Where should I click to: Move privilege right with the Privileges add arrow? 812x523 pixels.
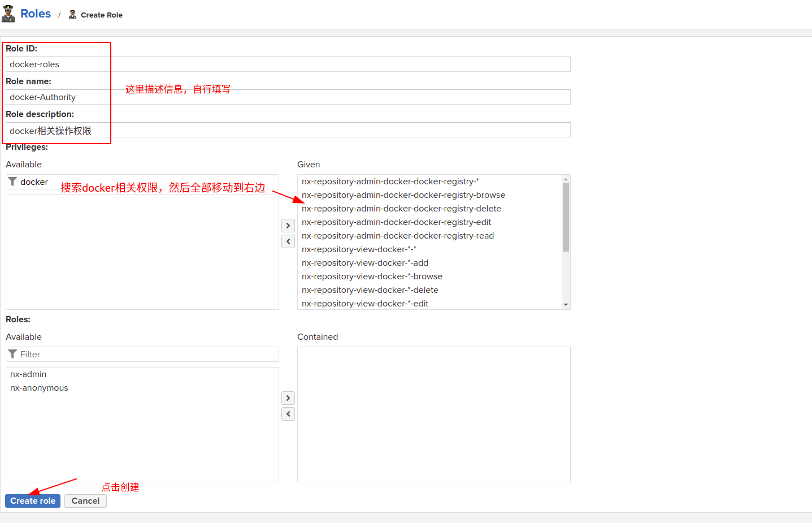[x=288, y=226]
